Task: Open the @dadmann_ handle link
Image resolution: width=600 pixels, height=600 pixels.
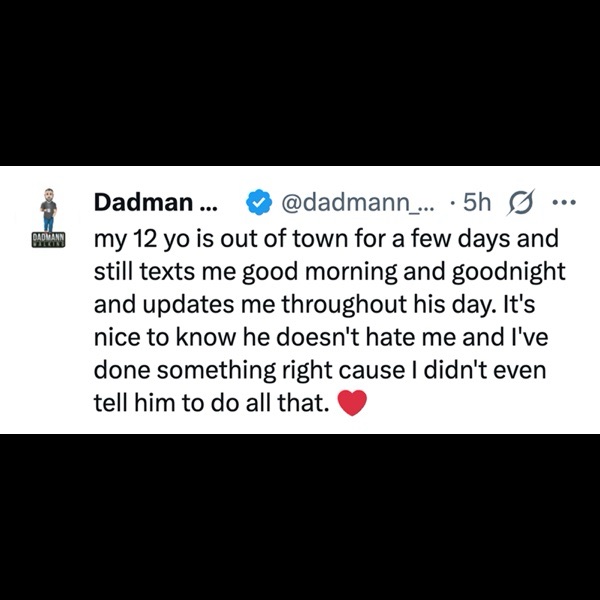Action: [358, 203]
